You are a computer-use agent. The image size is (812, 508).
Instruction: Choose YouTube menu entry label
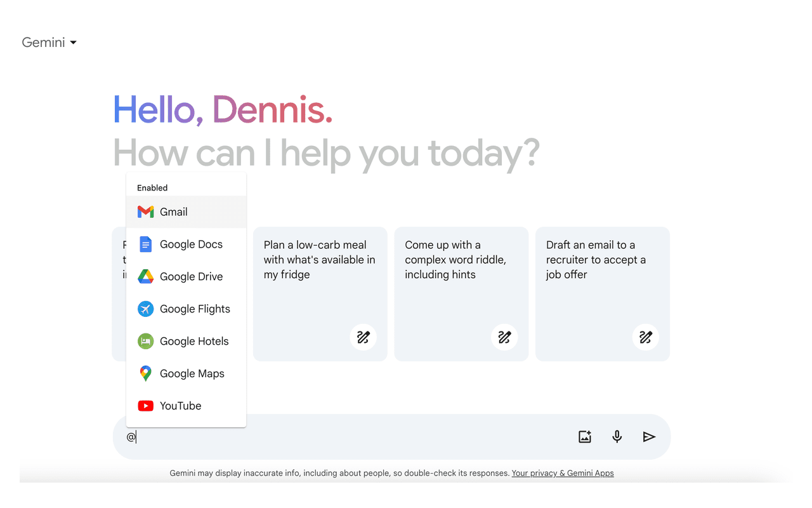point(180,406)
